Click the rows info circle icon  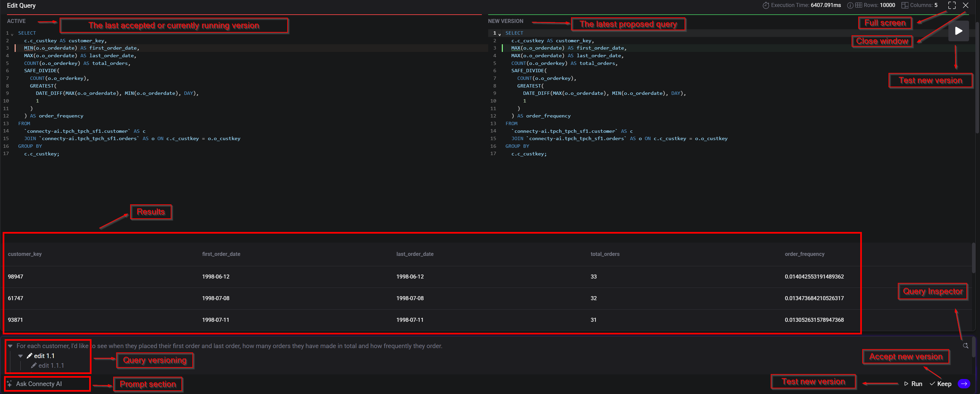pos(850,5)
